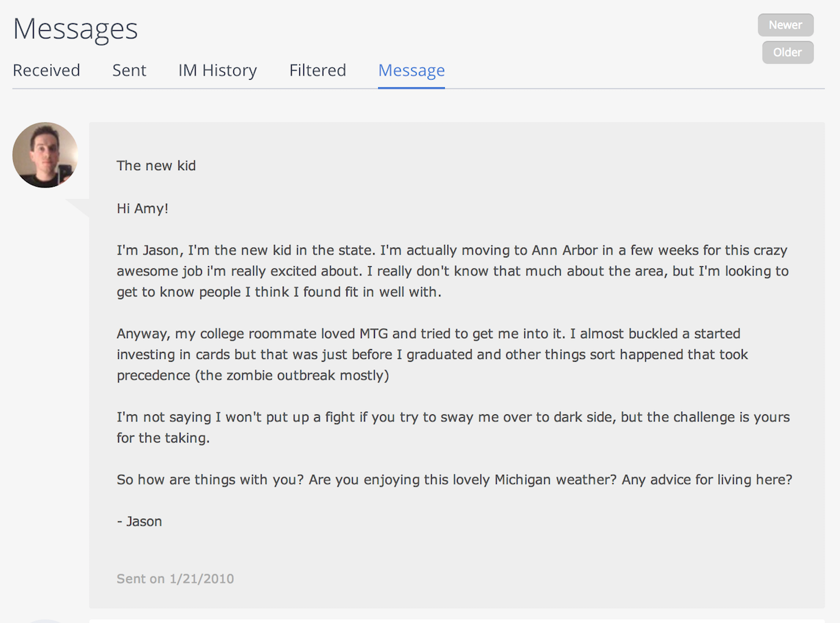Click the next message card at bottom
The height and width of the screenshot is (623, 840).
456,620
